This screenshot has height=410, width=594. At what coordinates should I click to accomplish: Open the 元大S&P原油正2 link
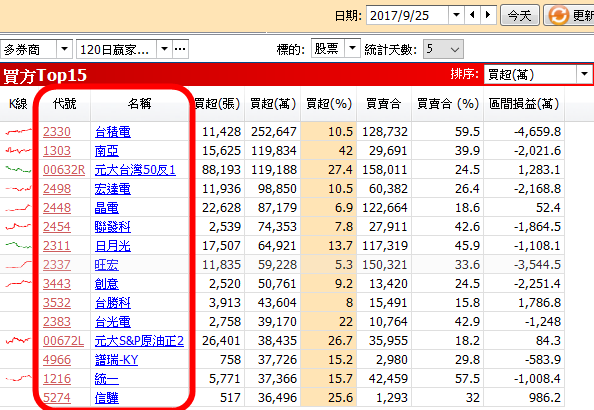(139, 341)
